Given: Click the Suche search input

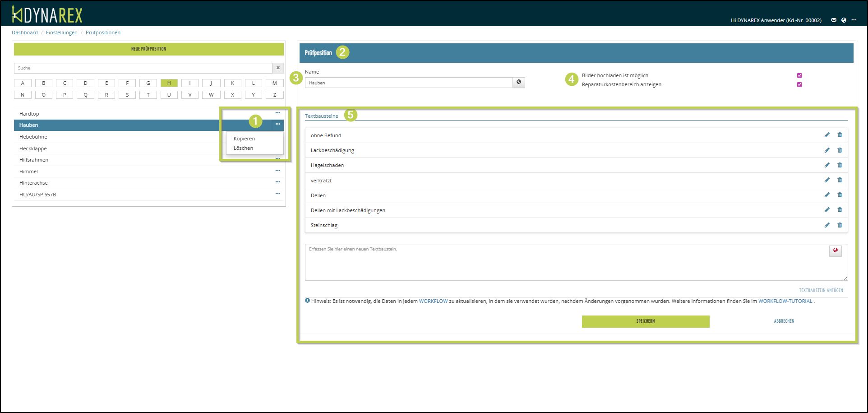Looking at the screenshot, I should pos(143,68).
